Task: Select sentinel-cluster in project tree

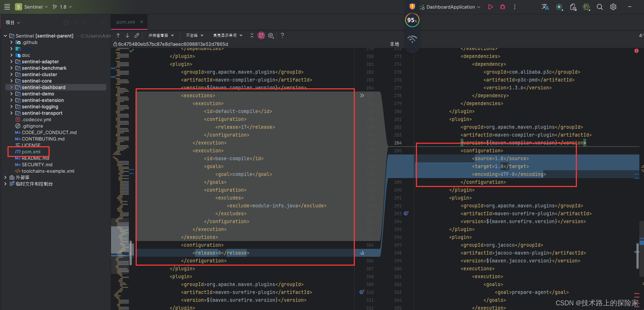Action: pyautogui.click(x=39, y=74)
